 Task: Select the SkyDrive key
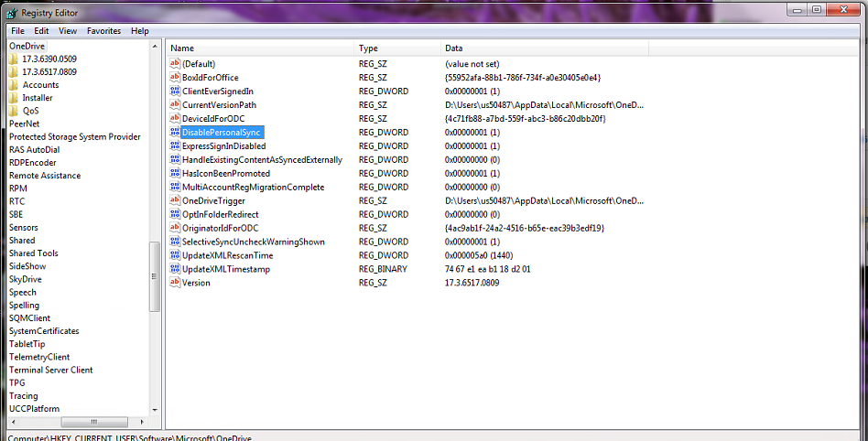(26, 279)
